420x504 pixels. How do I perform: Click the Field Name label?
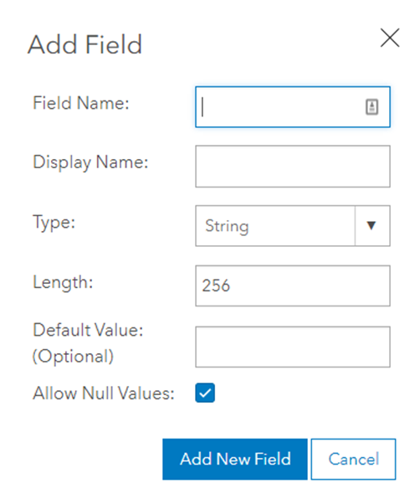[81, 103]
